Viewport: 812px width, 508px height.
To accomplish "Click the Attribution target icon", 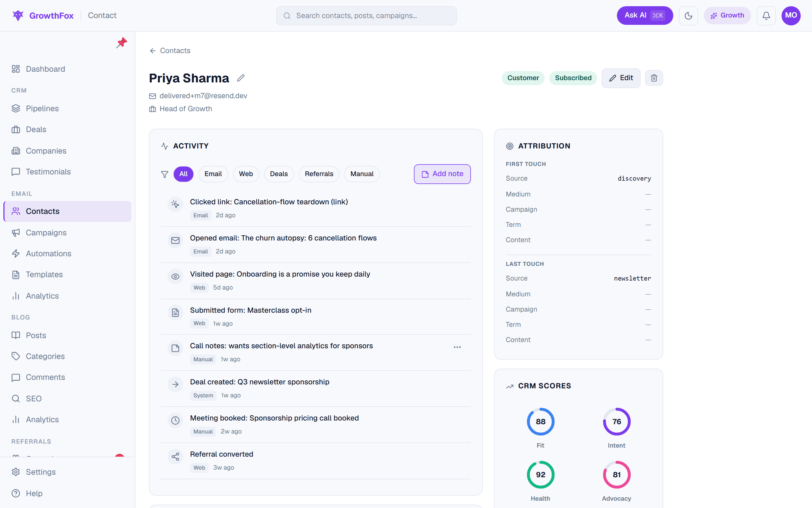I will [x=509, y=146].
